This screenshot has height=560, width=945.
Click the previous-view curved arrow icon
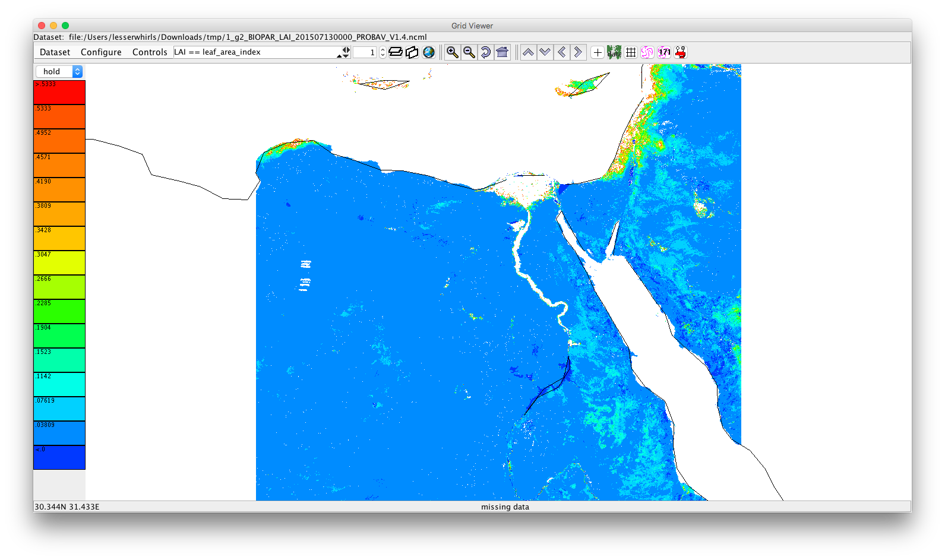(x=486, y=52)
